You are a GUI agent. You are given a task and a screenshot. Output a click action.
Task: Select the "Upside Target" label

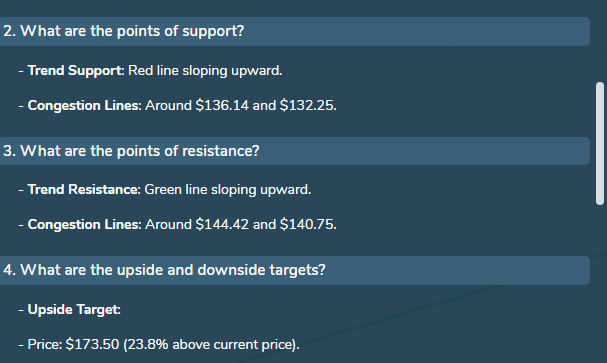click(73, 310)
